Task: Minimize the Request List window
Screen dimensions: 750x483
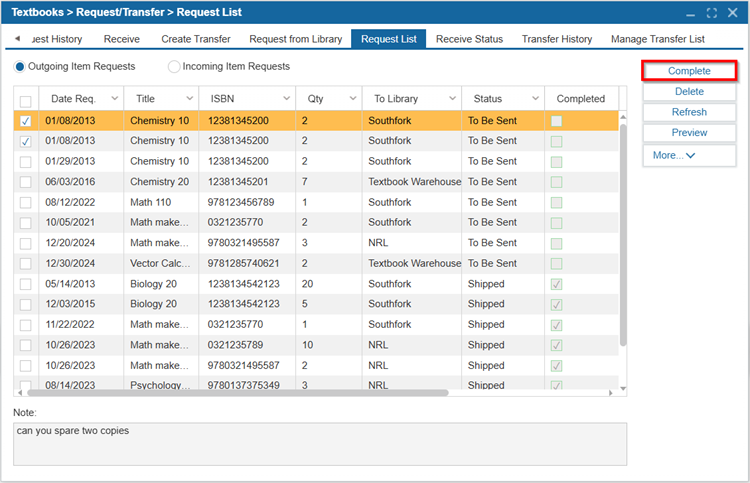Action: coord(690,14)
